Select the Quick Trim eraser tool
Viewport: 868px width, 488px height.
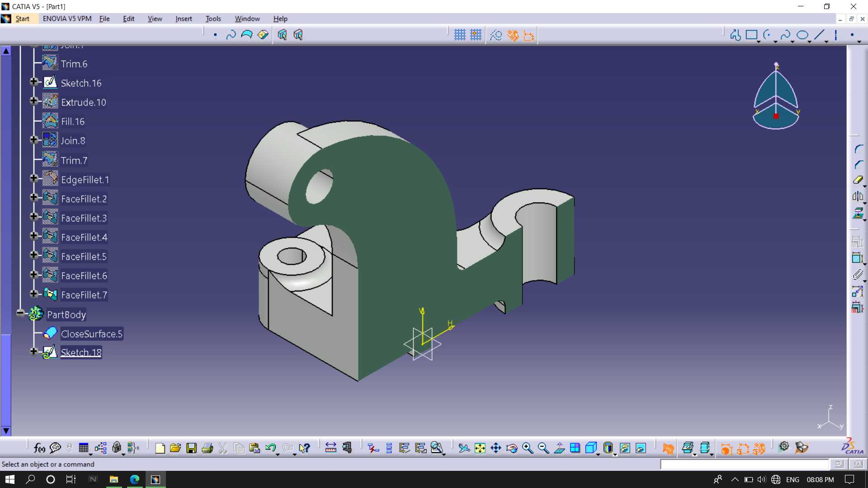coord(858,180)
